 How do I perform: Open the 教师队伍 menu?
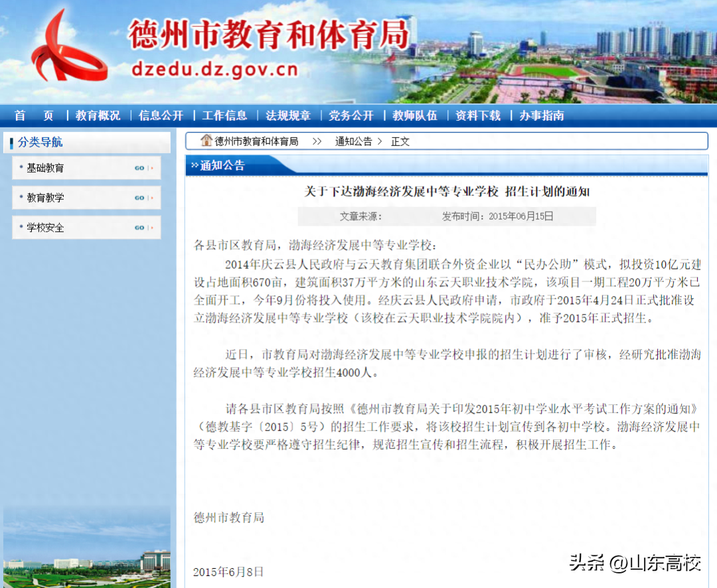(x=415, y=115)
